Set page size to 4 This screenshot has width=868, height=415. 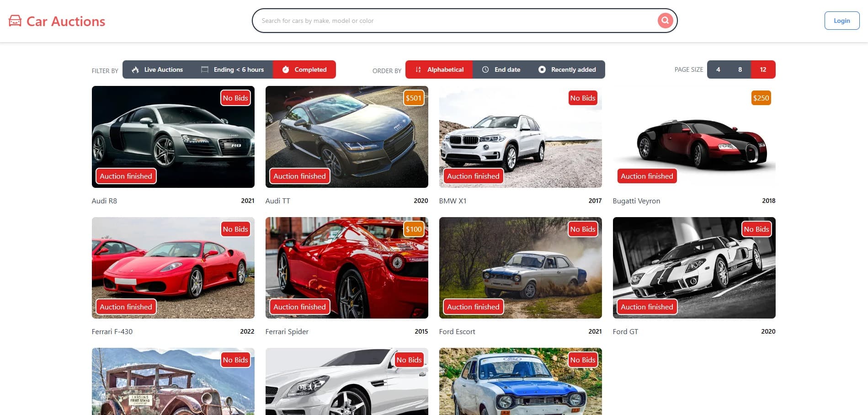click(x=718, y=69)
